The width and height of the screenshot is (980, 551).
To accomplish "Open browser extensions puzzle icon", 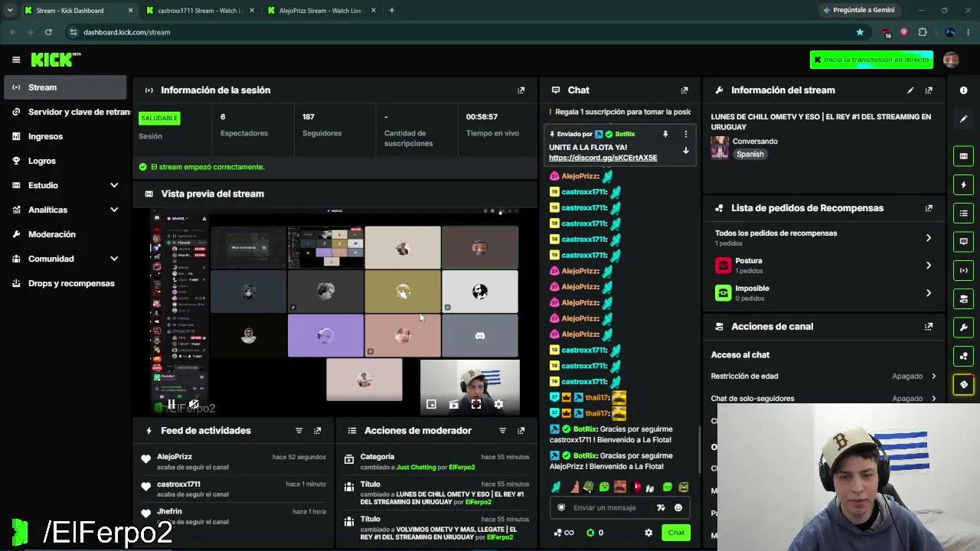I will click(923, 32).
